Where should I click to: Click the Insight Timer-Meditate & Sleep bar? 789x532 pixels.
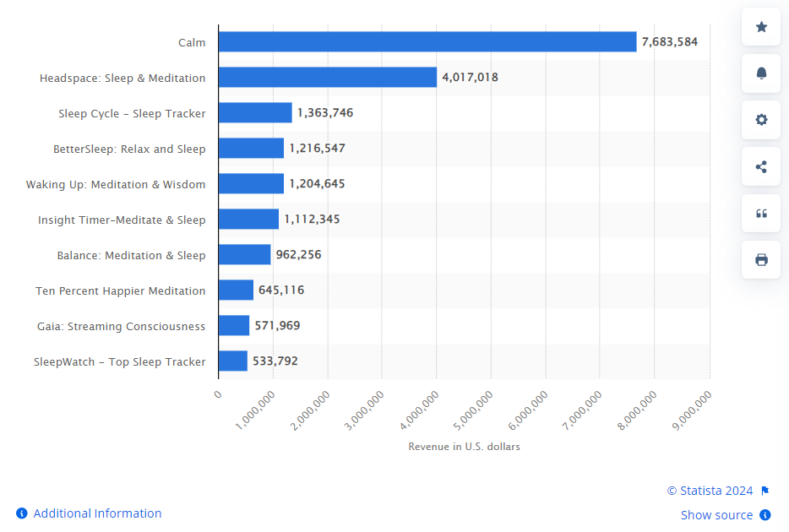coord(248,219)
